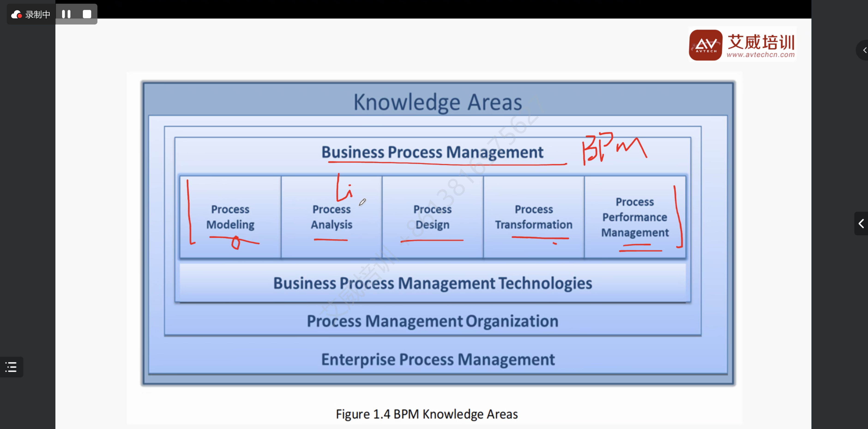
Task: Click the pause recording button
Action: 66,14
